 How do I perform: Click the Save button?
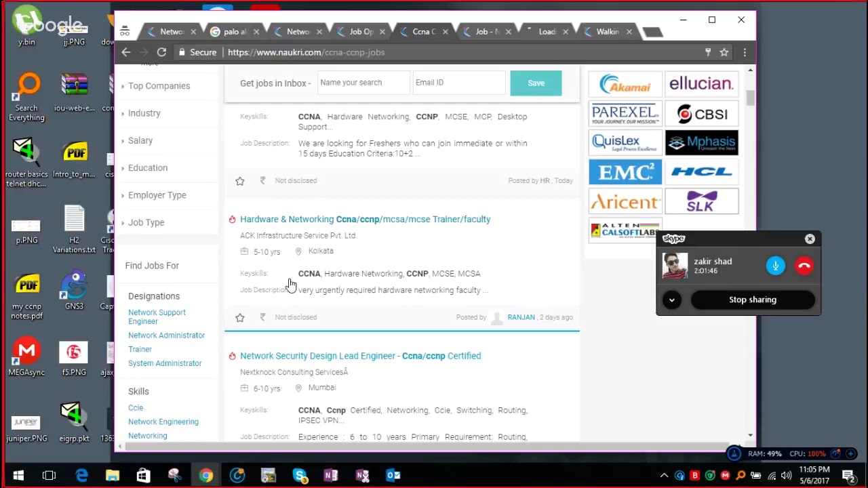536,83
